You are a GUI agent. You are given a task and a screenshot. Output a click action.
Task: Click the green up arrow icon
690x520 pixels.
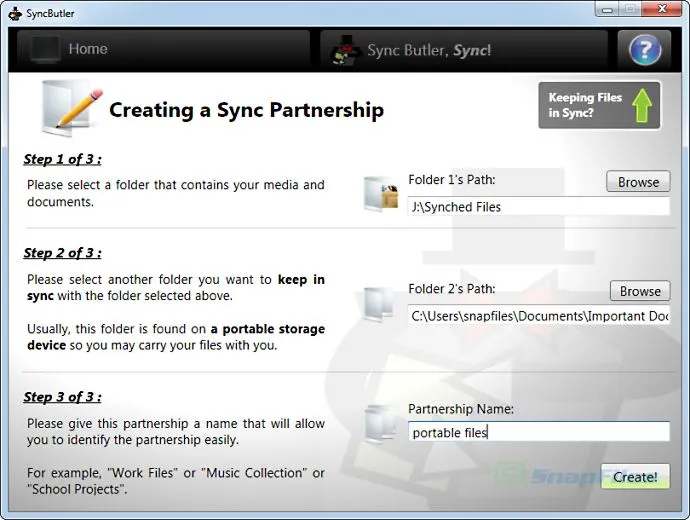coord(642,105)
